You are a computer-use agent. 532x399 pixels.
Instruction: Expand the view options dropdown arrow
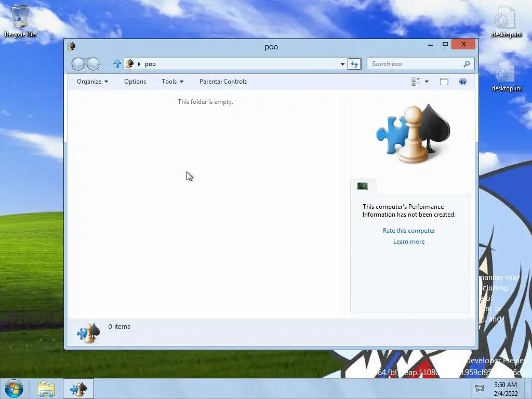coord(427,82)
